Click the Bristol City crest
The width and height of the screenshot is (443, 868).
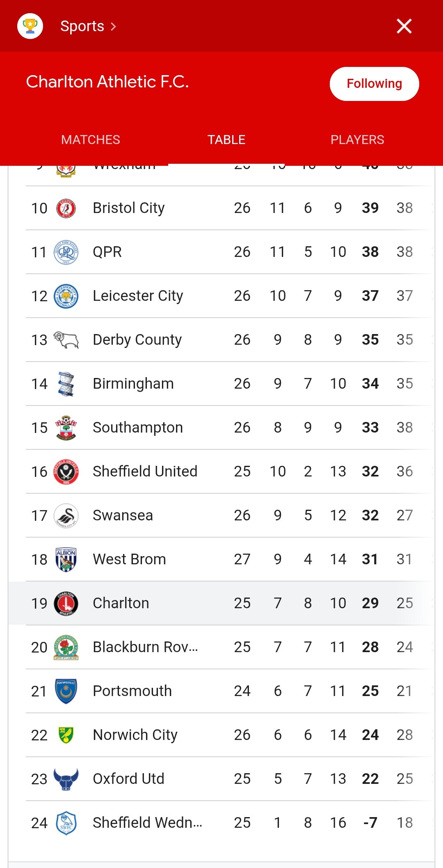point(66,208)
